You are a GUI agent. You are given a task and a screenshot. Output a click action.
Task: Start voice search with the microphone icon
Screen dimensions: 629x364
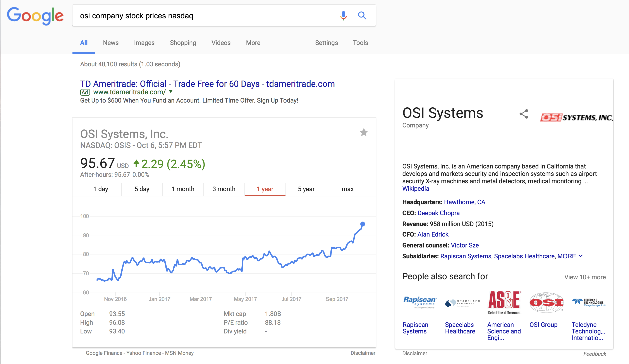(x=344, y=16)
